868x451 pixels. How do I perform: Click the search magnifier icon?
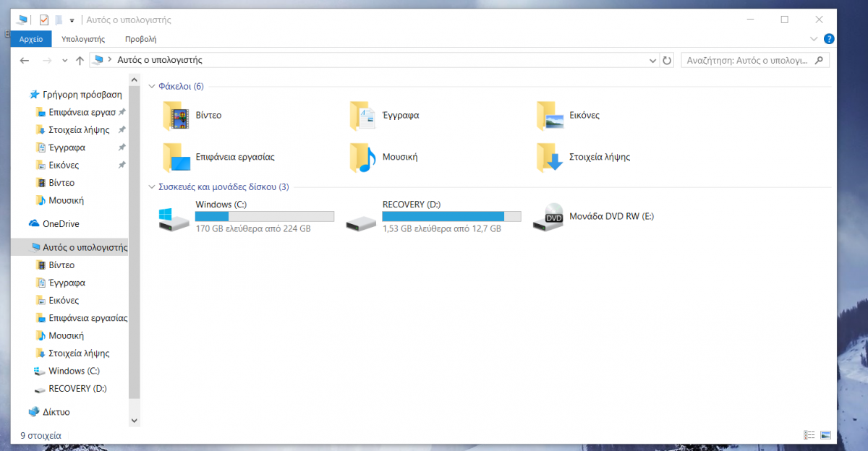(820, 61)
